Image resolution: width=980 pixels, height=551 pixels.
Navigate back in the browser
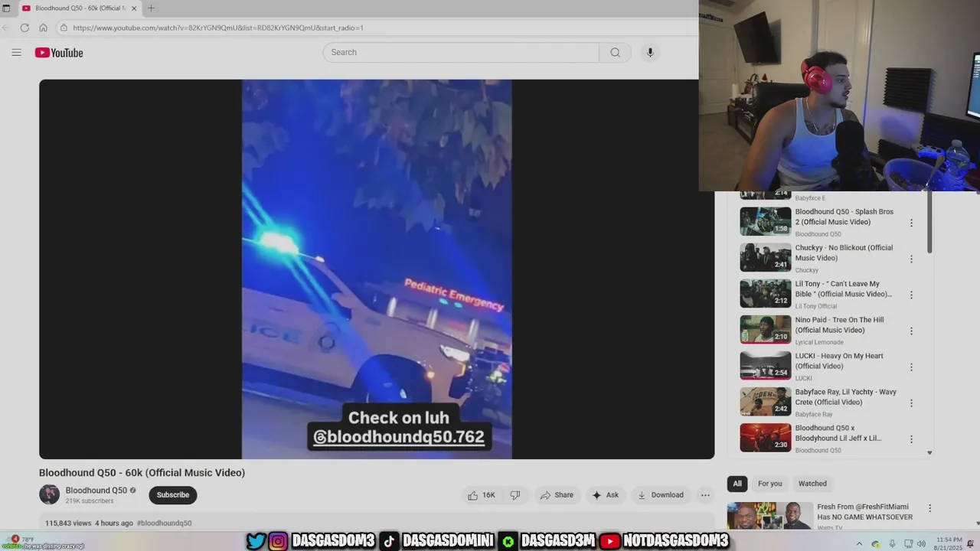pos(6,28)
